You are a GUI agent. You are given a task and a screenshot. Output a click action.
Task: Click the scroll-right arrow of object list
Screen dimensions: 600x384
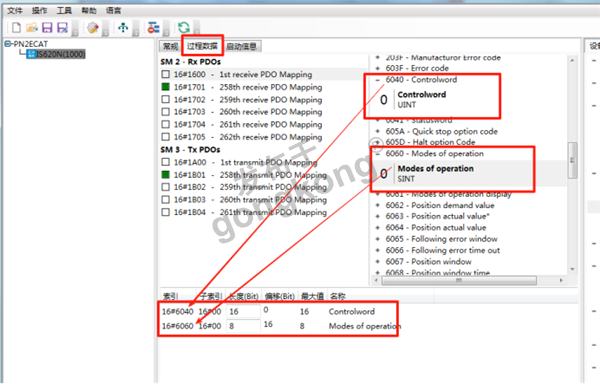click(x=561, y=280)
